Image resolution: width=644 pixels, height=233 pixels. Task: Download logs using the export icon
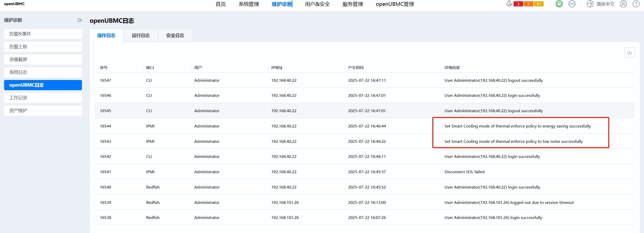[x=629, y=52]
